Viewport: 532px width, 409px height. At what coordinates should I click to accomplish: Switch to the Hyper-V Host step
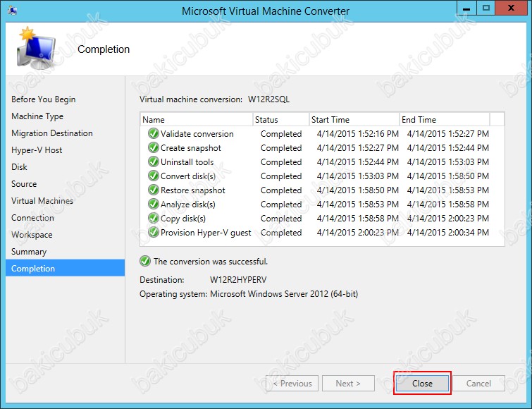coord(37,150)
